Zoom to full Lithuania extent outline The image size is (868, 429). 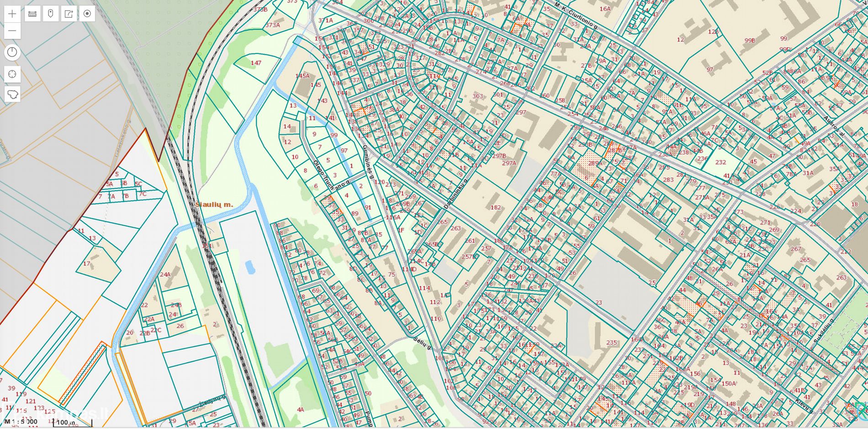[x=12, y=95]
